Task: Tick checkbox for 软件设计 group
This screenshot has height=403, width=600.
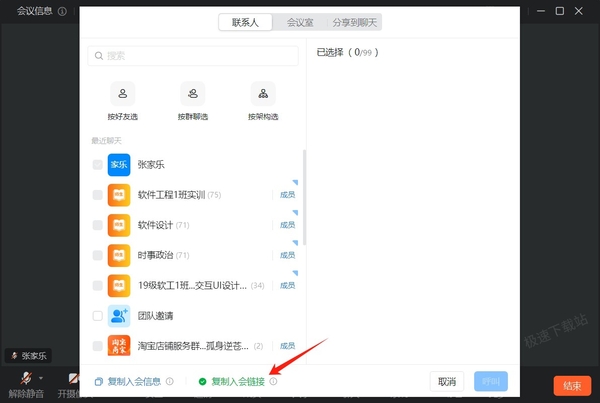Action: (98, 225)
